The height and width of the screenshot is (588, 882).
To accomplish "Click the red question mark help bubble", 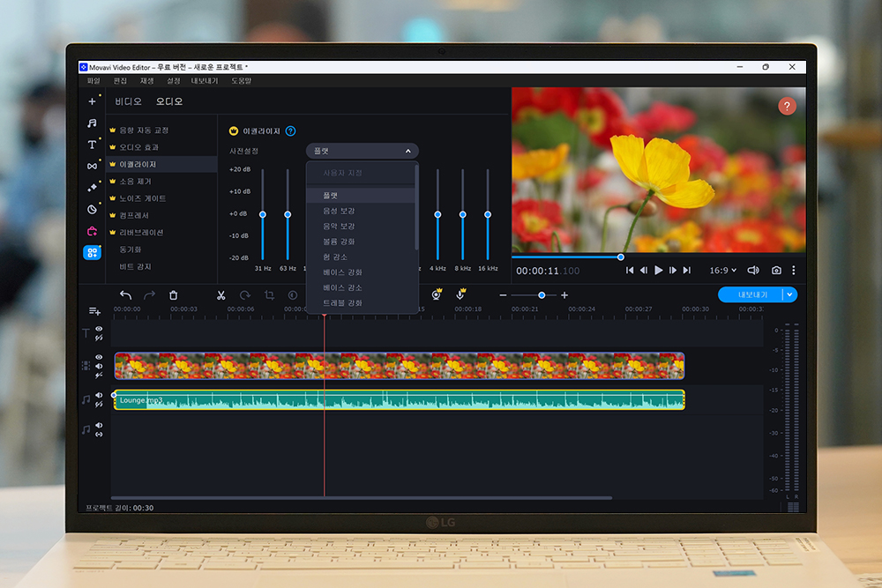I will coord(787,106).
